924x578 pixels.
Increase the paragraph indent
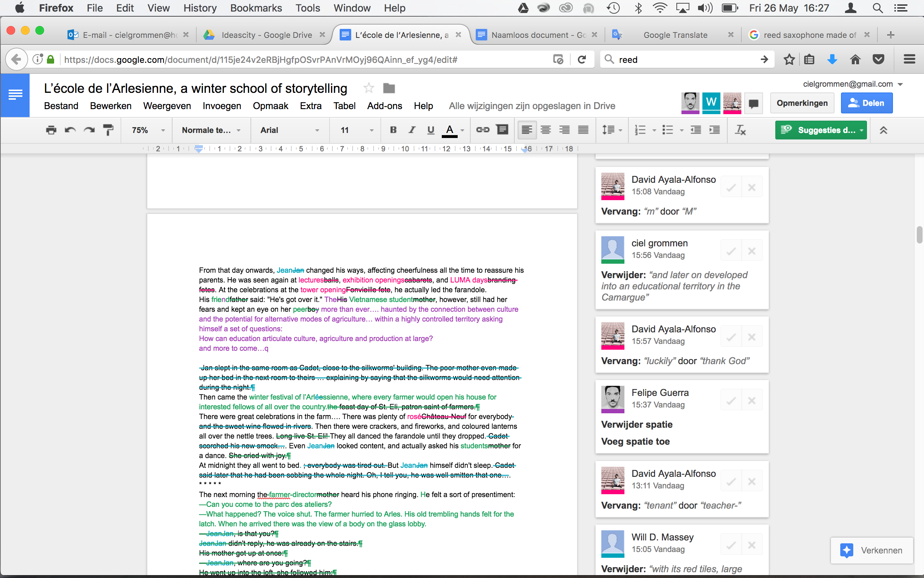[714, 130]
